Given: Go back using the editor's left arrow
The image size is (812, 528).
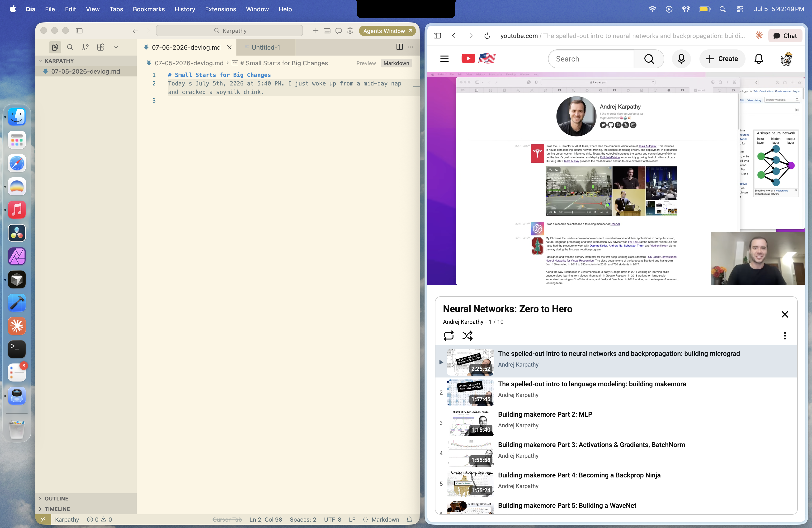Looking at the screenshot, I should (x=135, y=31).
